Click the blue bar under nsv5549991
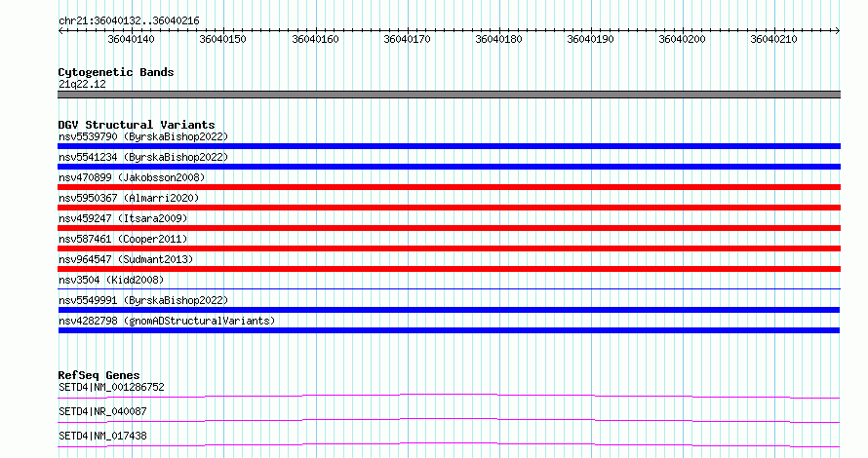The width and height of the screenshot is (868, 458). (x=449, y=310)
